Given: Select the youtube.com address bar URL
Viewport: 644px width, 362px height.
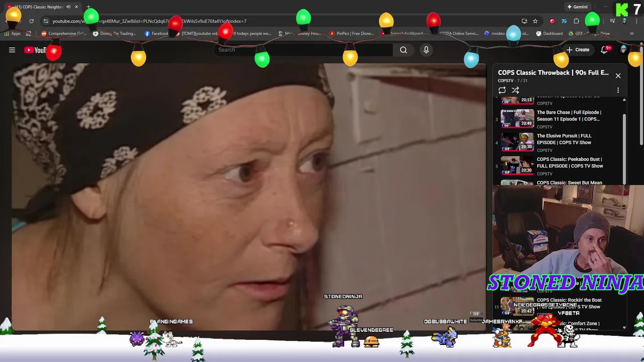Looking at the screenshot, I should tap(149, 21).
